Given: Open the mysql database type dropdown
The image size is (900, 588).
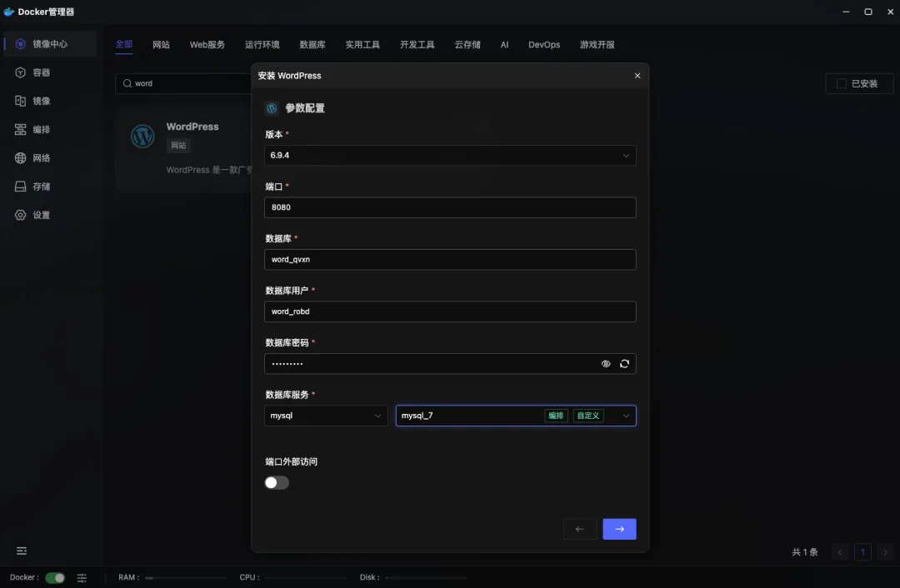Looking at the screenshot, I should click(326, 416).
